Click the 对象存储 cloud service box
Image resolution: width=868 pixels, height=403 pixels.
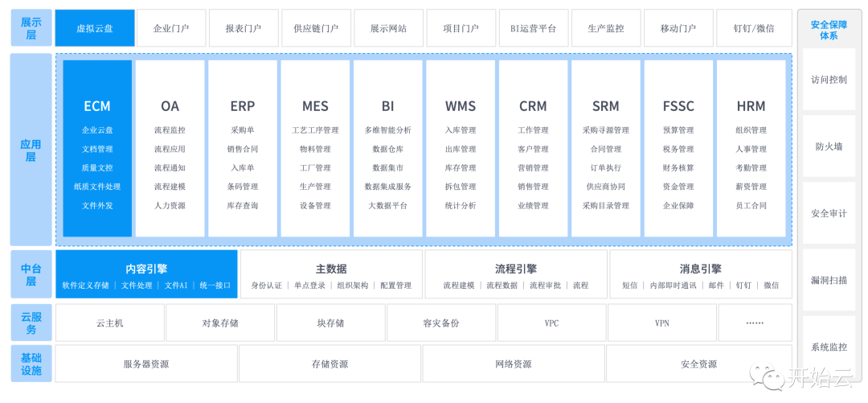click(219, 323)
